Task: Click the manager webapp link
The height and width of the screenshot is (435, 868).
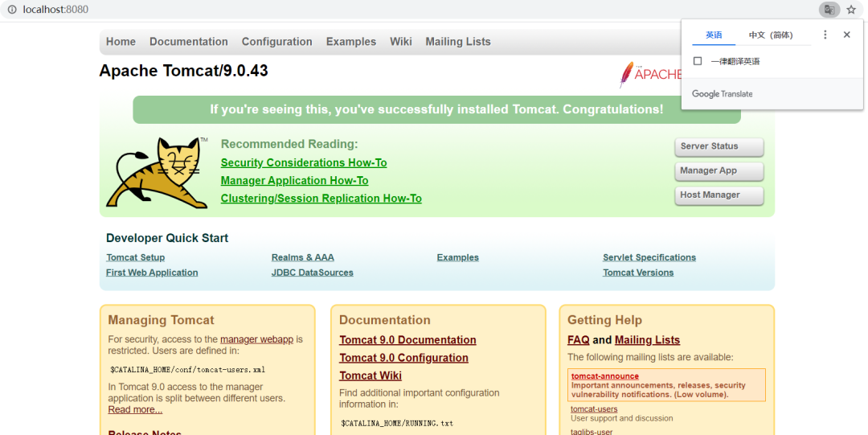Action: coord(257,339)
